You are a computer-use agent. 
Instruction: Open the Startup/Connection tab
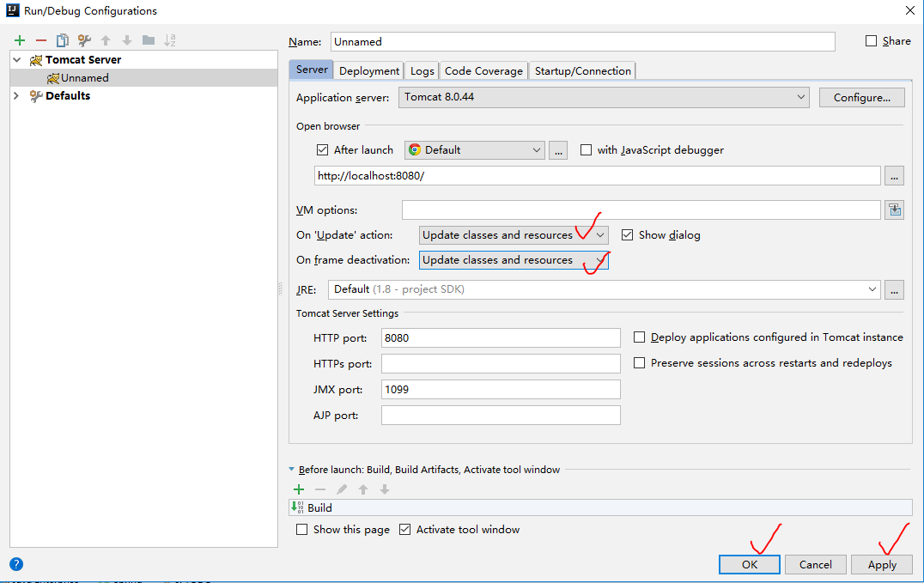[x=582, y=70]
